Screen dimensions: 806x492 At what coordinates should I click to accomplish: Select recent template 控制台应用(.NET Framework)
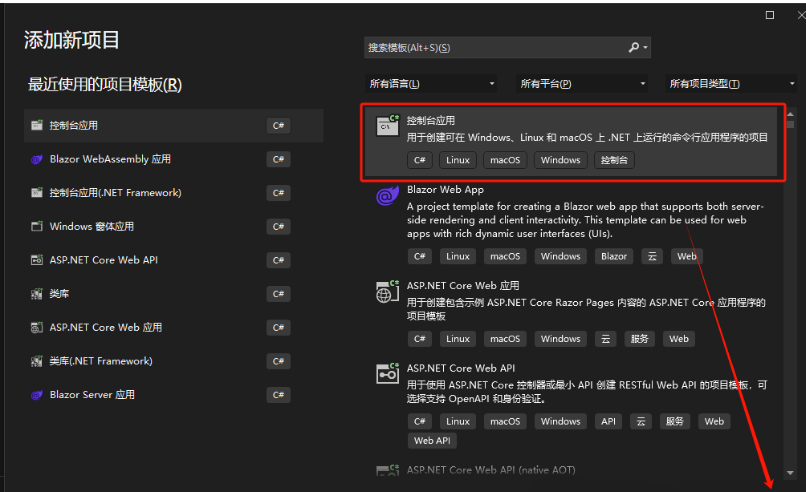click(x=173, y=193)
